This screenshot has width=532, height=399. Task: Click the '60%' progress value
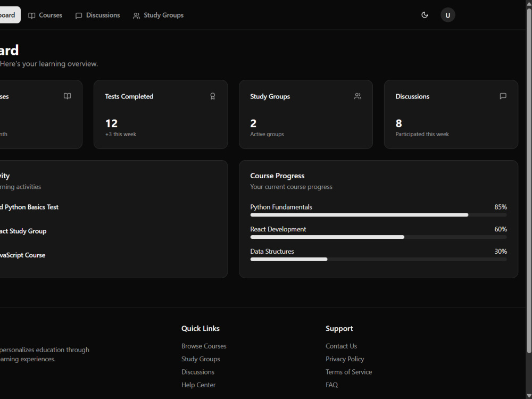click(501, 229)
